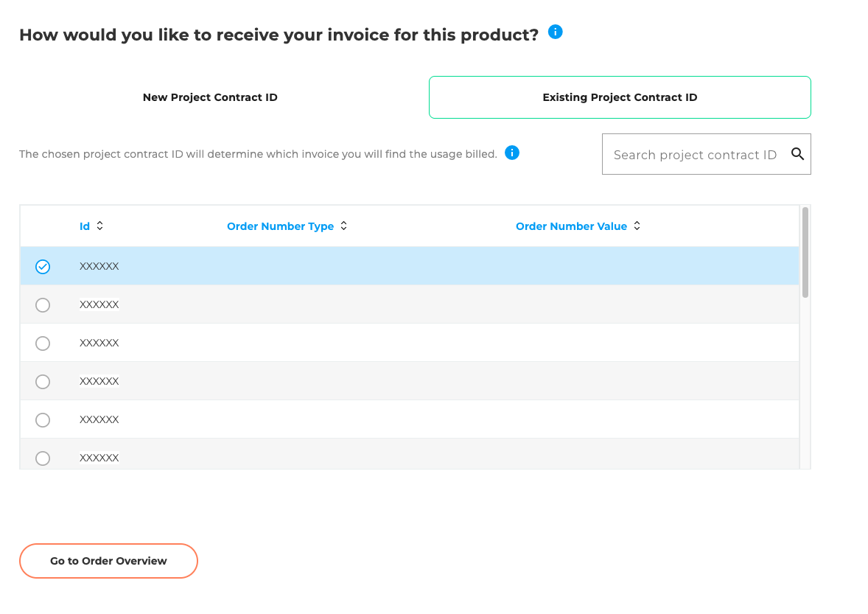868x614 pixels.
Task: Click the Order Number Type column header label
Action: point(281,226)
